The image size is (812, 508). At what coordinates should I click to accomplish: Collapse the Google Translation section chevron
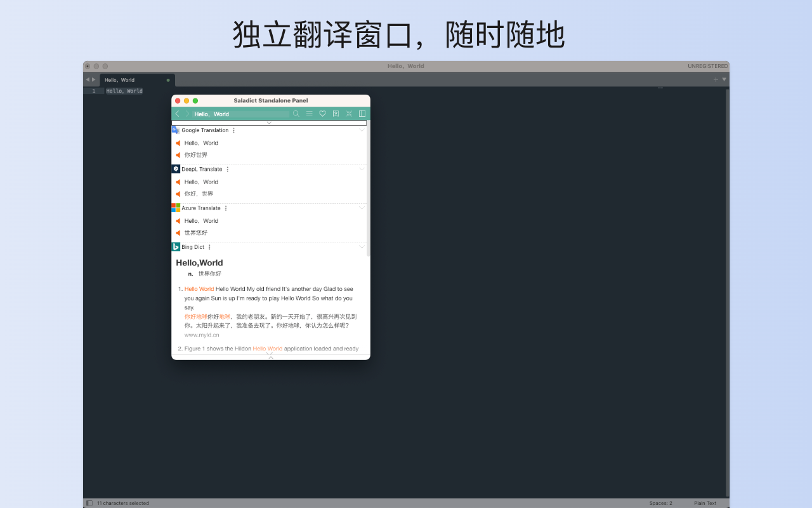coord(362,130)
